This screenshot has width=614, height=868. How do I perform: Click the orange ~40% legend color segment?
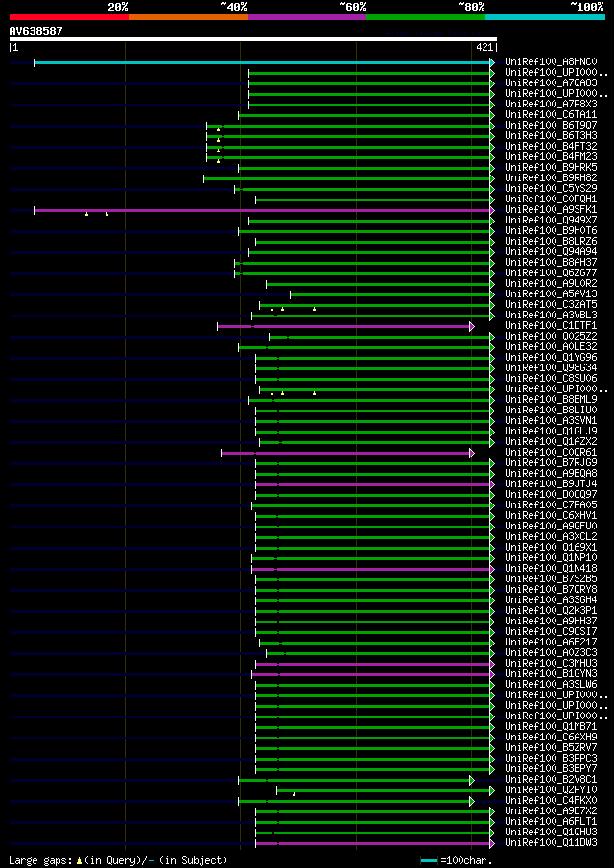click(188, 17)
